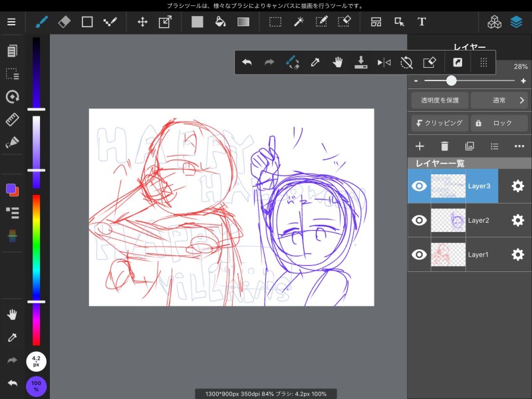Hide Layer3 using its eye icon
Screen dimensions: 532x399
coord(419,186)
